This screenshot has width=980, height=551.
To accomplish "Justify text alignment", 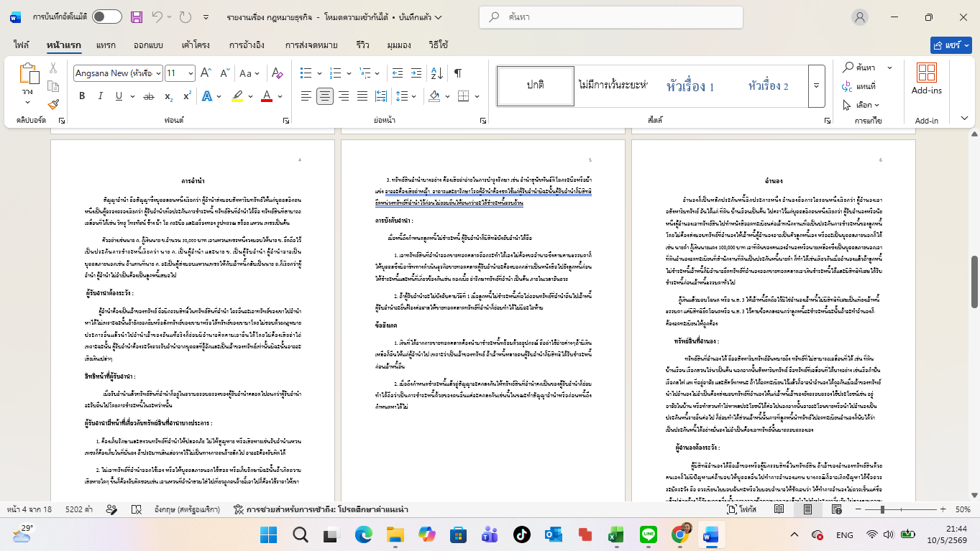I will (362, 96).
